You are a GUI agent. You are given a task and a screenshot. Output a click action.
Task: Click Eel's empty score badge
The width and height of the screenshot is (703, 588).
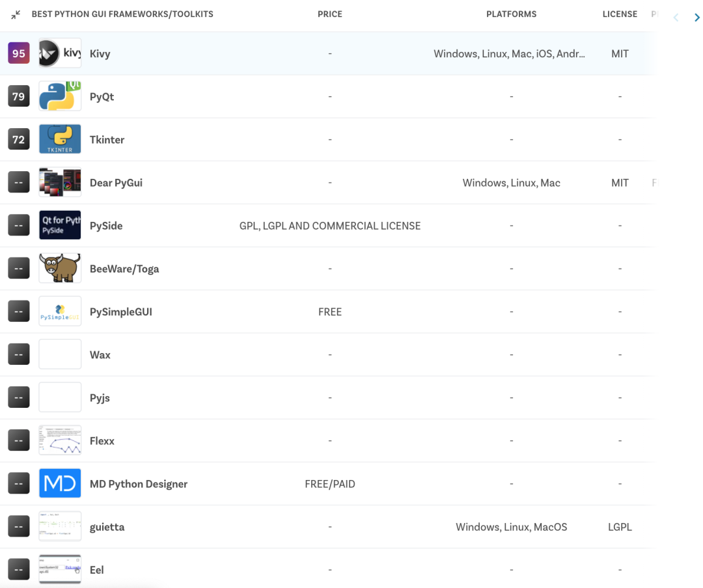[x=19, y=570]
